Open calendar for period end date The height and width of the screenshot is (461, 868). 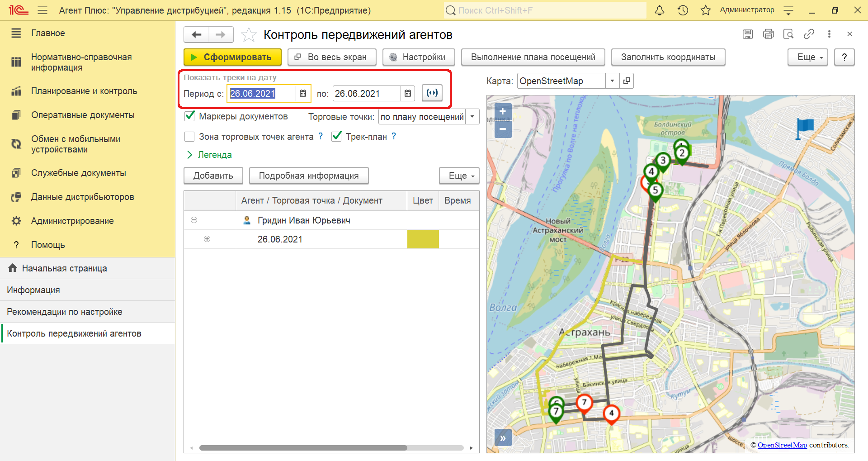(408, 93)
